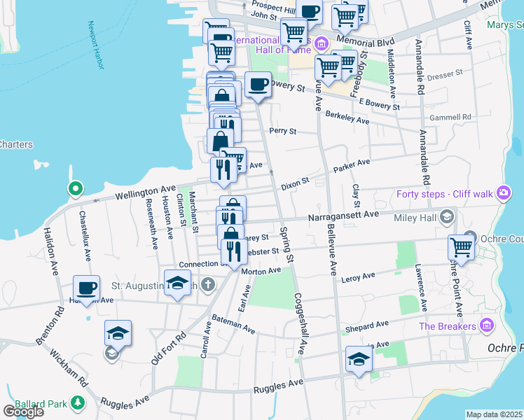
Task: Click the Newport Harbor water label
Action: click(x=95, y=45)
